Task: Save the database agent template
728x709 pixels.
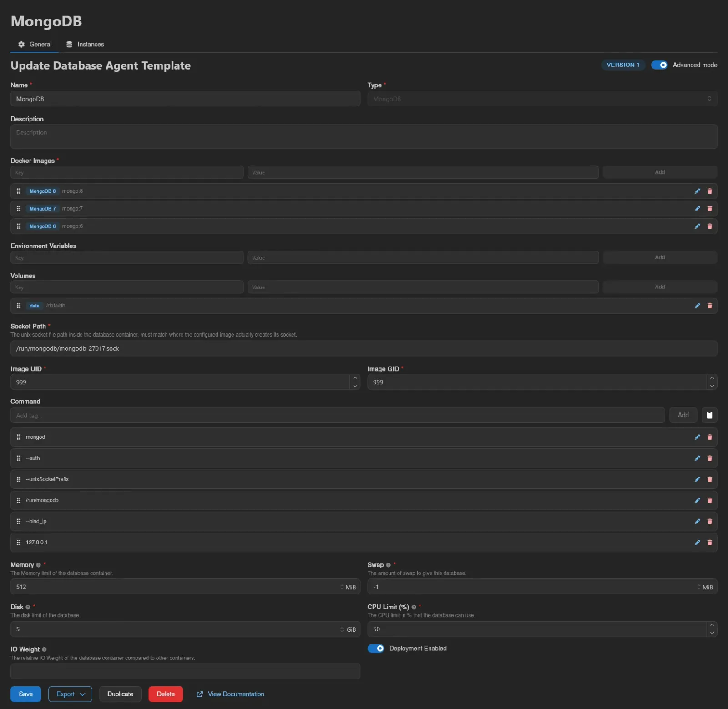Action: tap(26, 694)
